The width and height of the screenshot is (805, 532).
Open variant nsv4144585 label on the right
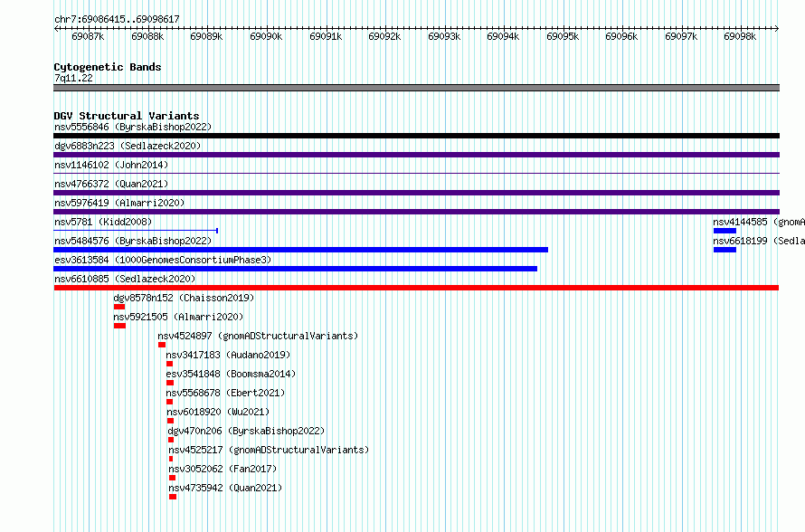click(759, 222)
